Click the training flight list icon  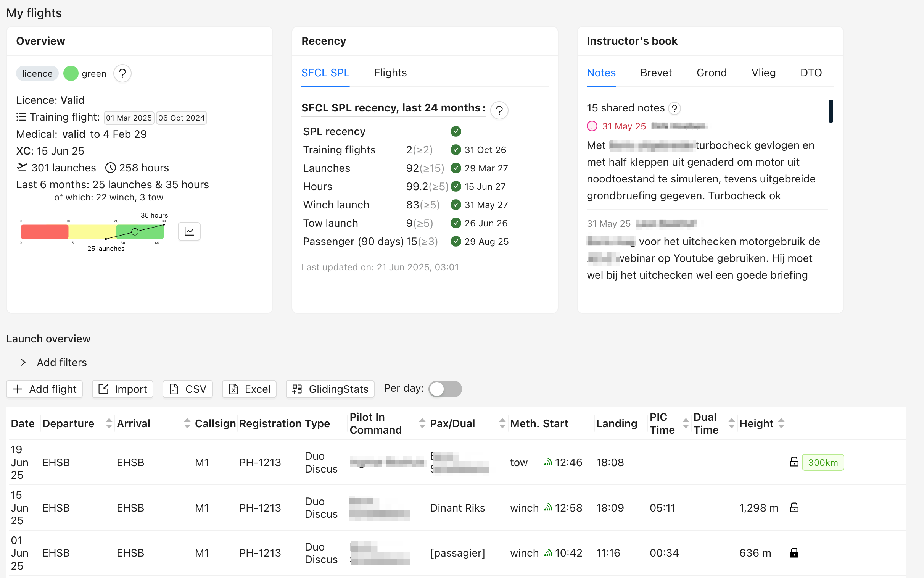(x=21, y=117)
